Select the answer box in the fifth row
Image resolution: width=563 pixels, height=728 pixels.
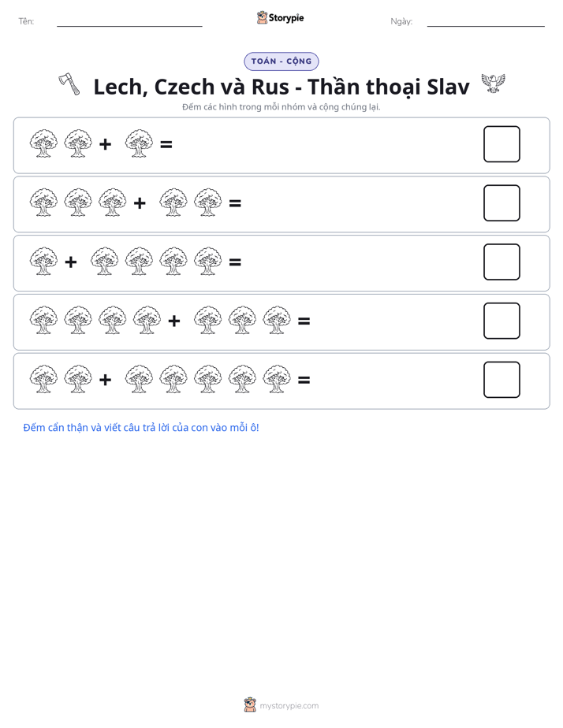[x=501, y=380]
